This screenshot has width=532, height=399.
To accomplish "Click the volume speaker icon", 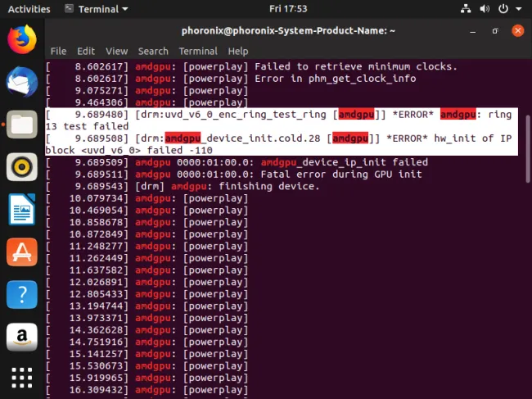I will [485, 9].
